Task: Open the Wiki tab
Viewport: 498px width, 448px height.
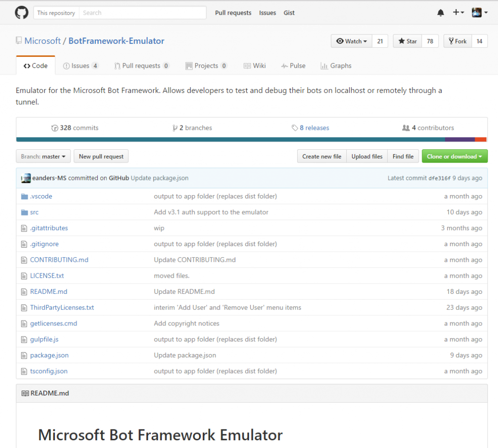Action: [x=255, y=66]
